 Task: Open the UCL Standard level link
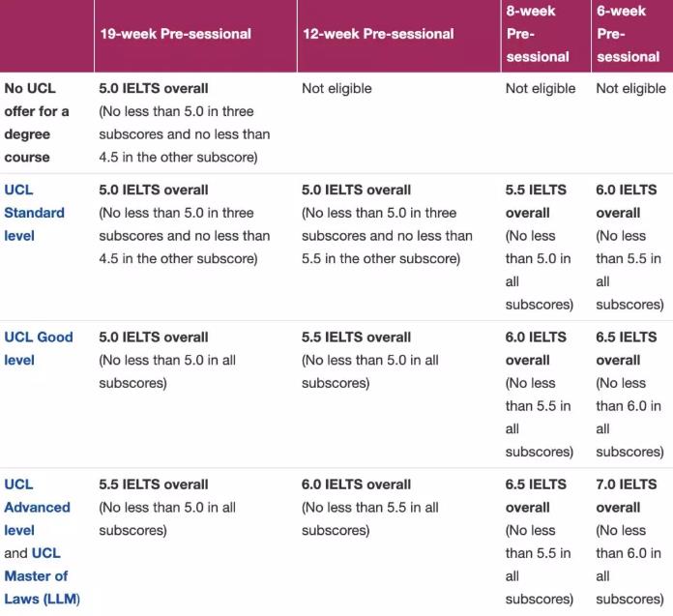(34, 213)
